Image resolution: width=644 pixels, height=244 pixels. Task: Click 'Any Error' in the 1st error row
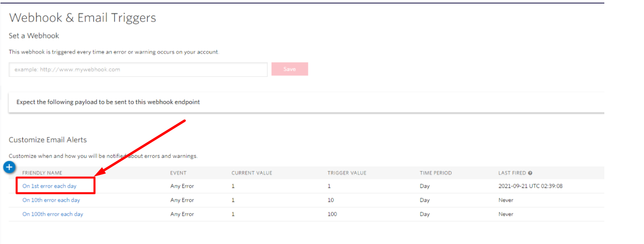(182, 186)
